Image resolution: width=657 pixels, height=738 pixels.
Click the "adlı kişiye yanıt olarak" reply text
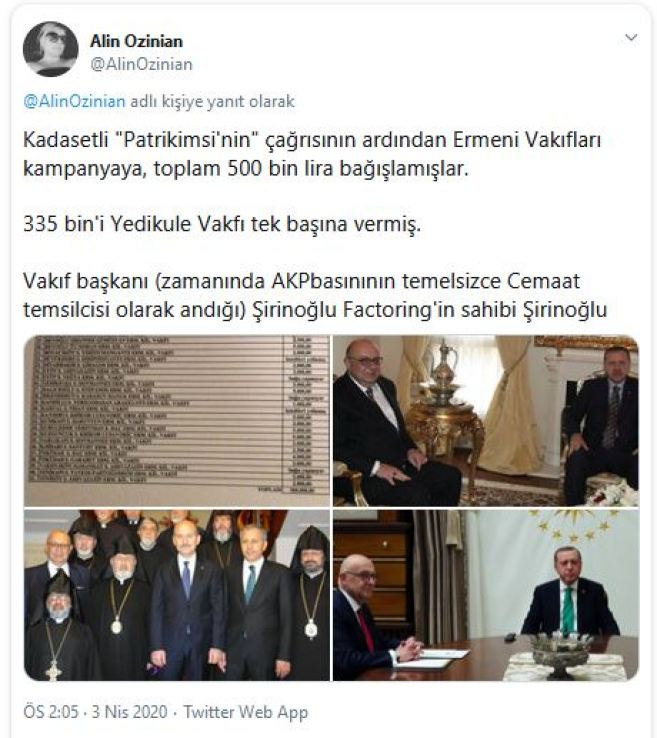pyautogui.click(x=212, y=101)
